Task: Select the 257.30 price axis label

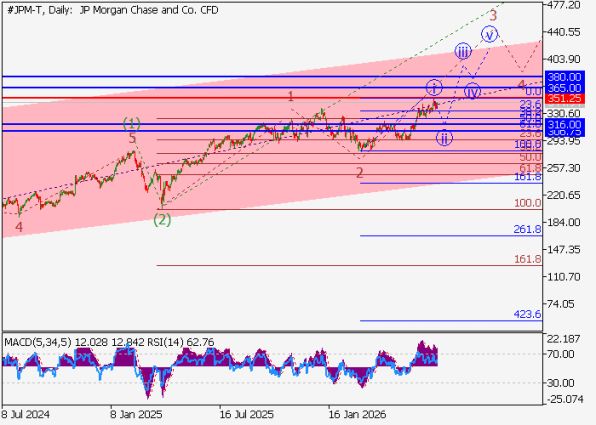Action: [563, 168]
